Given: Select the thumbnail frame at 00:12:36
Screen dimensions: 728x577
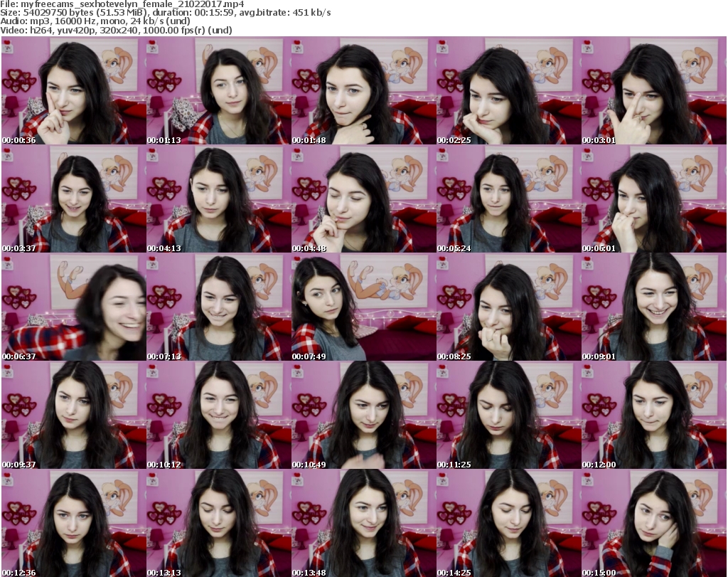Looking at the screenshot, I should (x=74, y=524).
